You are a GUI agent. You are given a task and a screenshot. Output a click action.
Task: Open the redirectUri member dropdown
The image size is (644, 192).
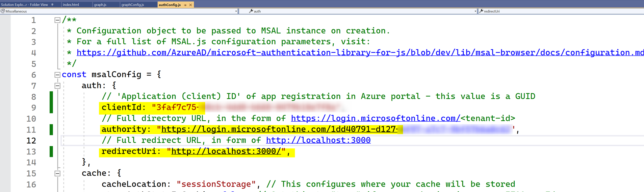tap(561, 11)
